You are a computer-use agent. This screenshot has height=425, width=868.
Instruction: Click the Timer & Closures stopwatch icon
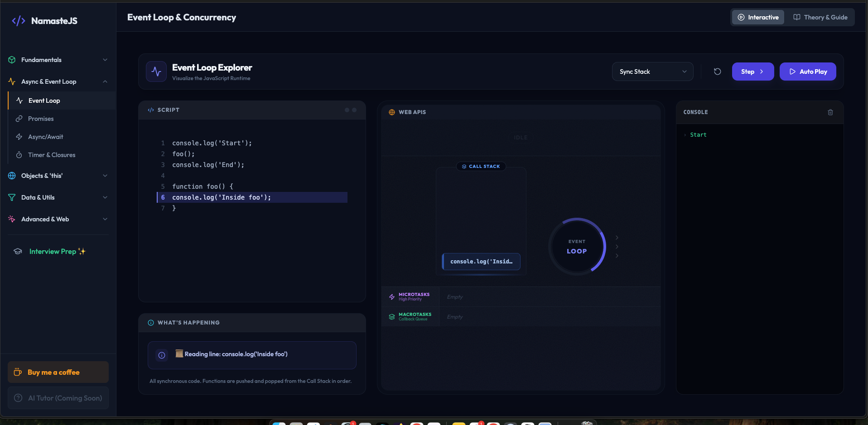(x=19, y=155)
